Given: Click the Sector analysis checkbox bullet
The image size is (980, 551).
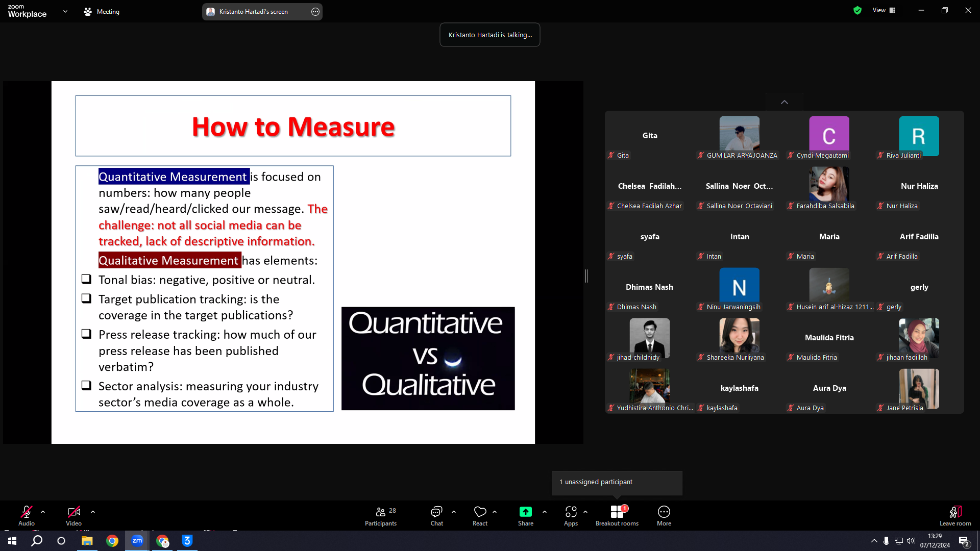Looking at the screenshot, I should click(86, 386).
